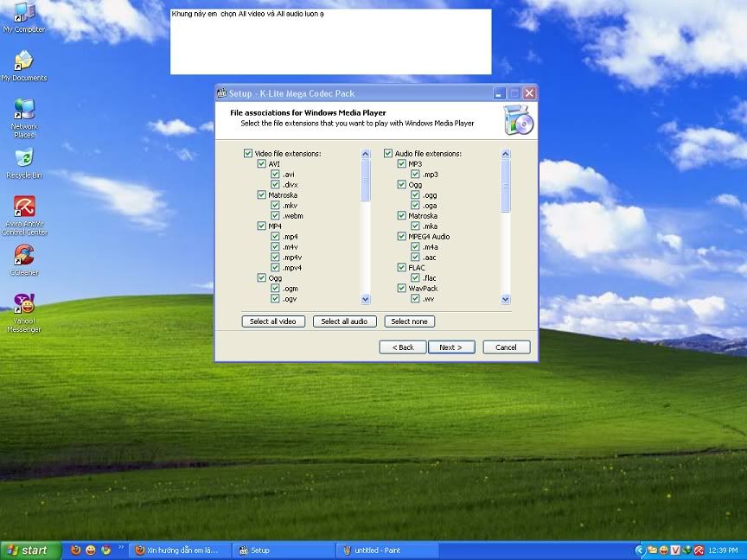747x560 pixels.
Task: Uncheck the .ogg extension
Action: [x=415, y=194]
